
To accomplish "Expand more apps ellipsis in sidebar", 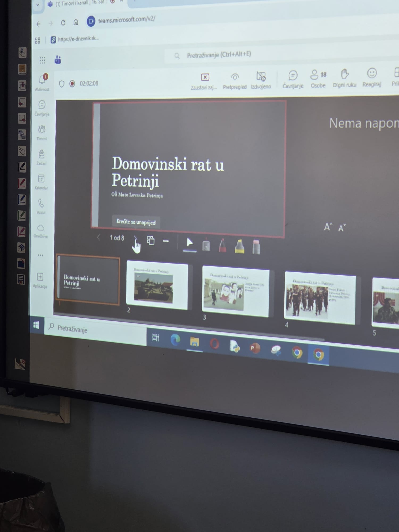I will click(40, 255).
